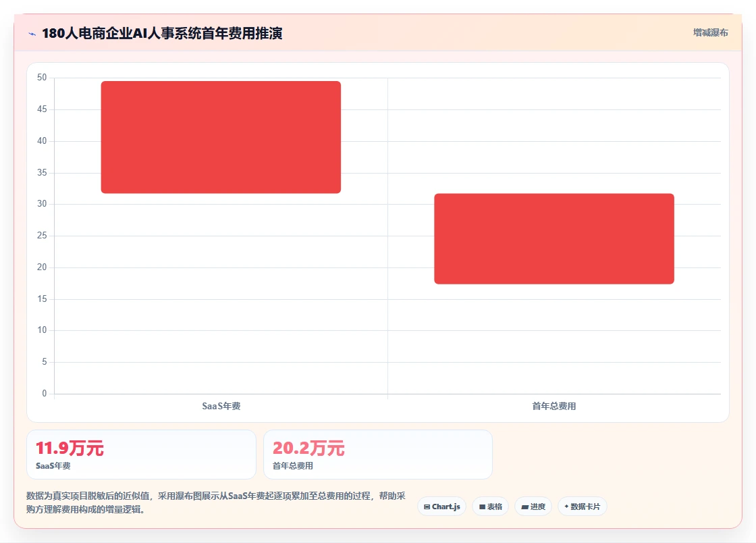Viewport: 756px width, 543px height.
Task: Click the 表格 tag chip
Action: tap(490, 507)
